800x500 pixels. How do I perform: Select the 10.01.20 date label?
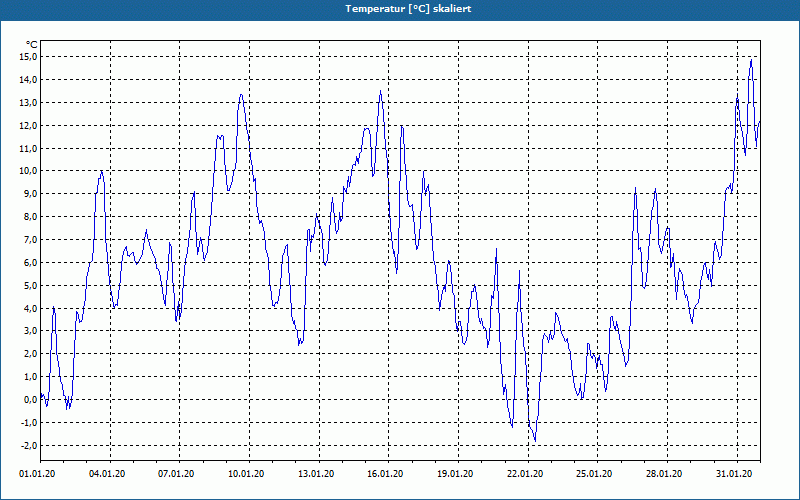[246, 474]
